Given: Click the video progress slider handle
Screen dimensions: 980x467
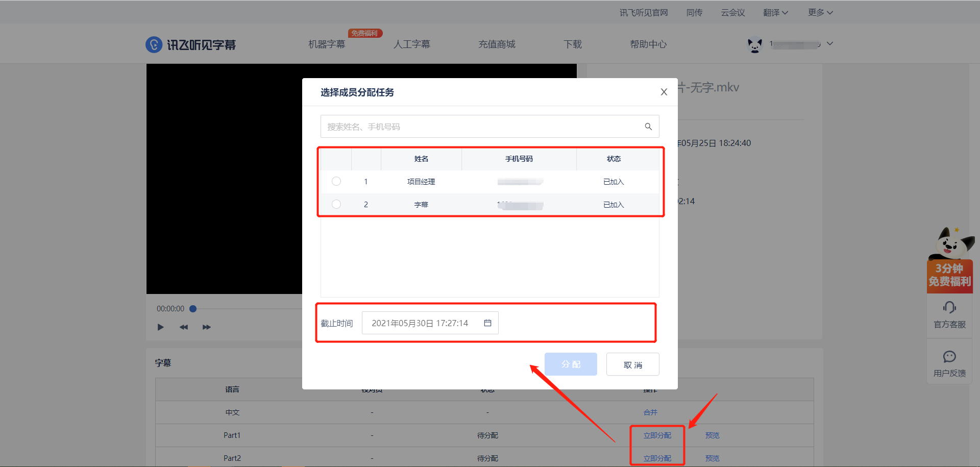Looking at the screenshot, I should (x=193, y=309).
